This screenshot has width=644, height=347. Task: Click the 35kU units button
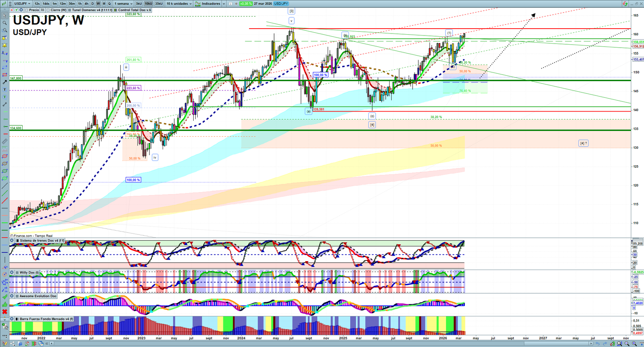[159, 4]
